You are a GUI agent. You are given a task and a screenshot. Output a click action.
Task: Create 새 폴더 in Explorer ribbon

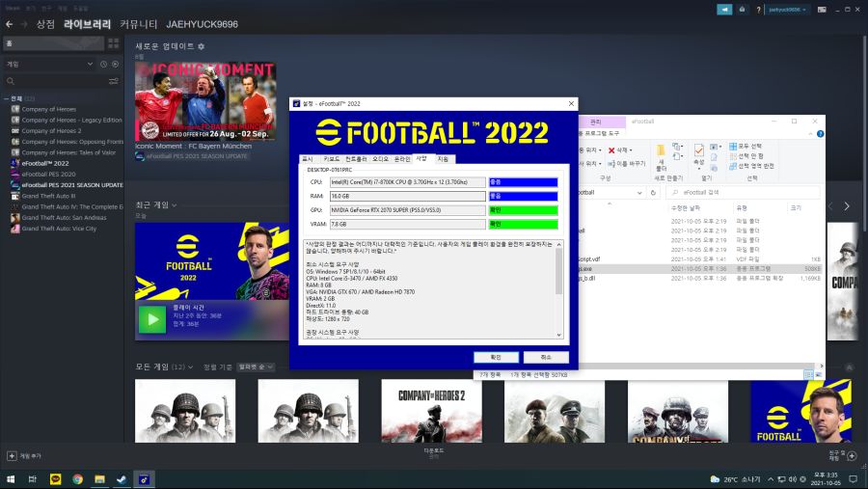tap(661, 158)
